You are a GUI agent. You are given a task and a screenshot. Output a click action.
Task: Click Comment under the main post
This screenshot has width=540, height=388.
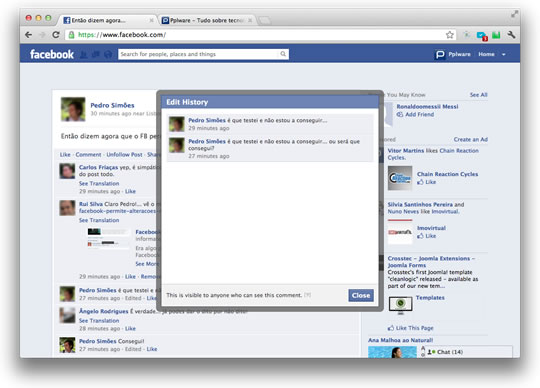[89, 155]
